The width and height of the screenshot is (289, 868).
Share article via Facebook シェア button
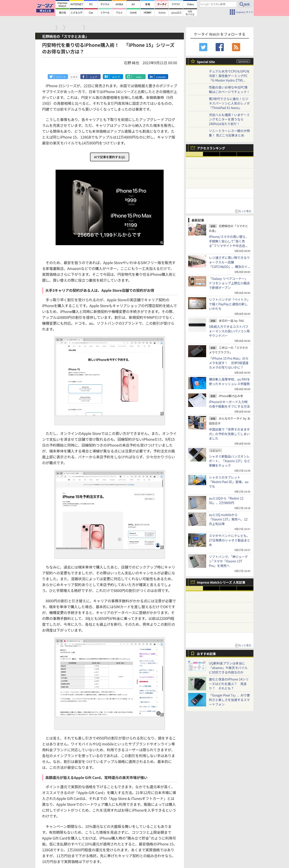[x=90, y=77]
